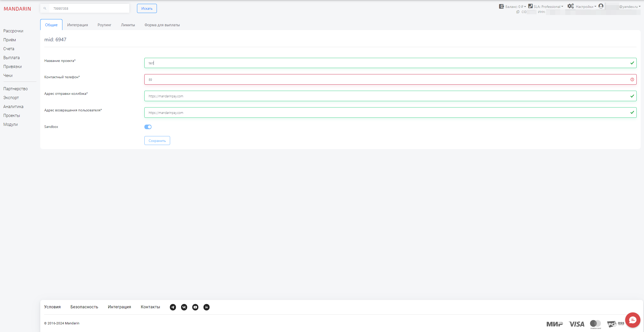
Task: Open the YouTube channel icon
Action: [195, 307]
